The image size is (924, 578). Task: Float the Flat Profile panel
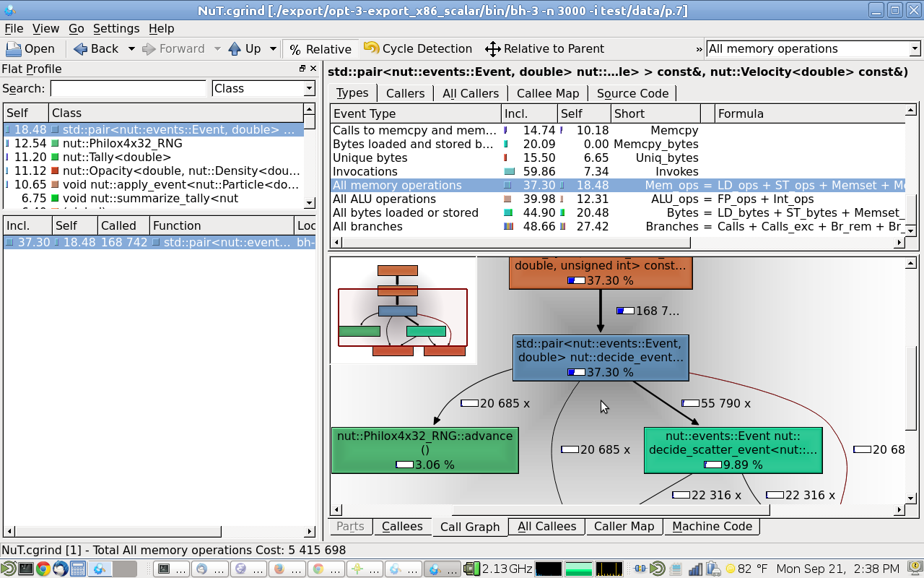tap(302, 69)
